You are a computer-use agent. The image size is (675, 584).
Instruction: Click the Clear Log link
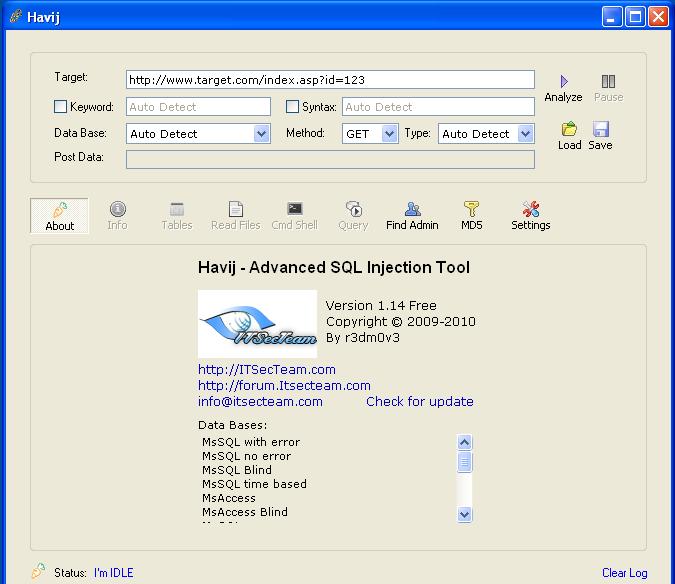(x=625, y=573)
